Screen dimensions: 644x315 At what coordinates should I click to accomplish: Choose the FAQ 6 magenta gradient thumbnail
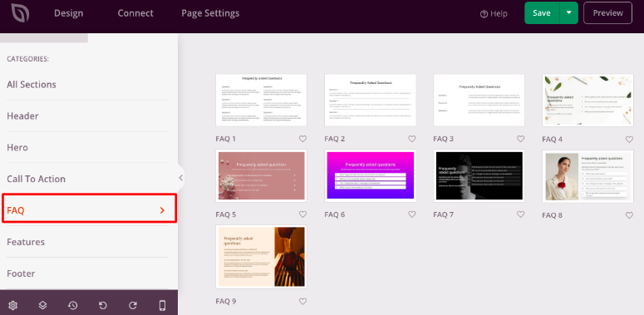pos(370,175)
